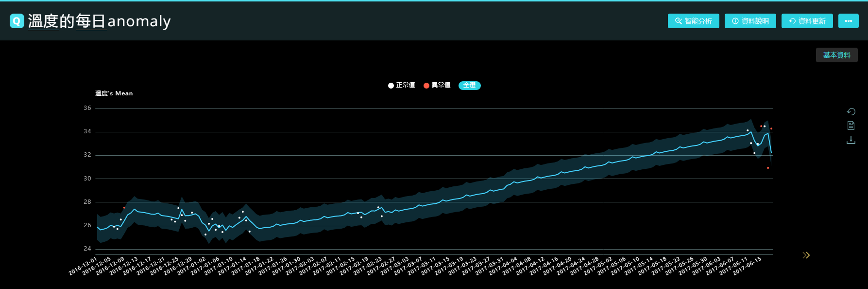Click the red anomaly point near 2016-12-09
This screenshot has height=289, width=868.
click(x=124, y=208)
